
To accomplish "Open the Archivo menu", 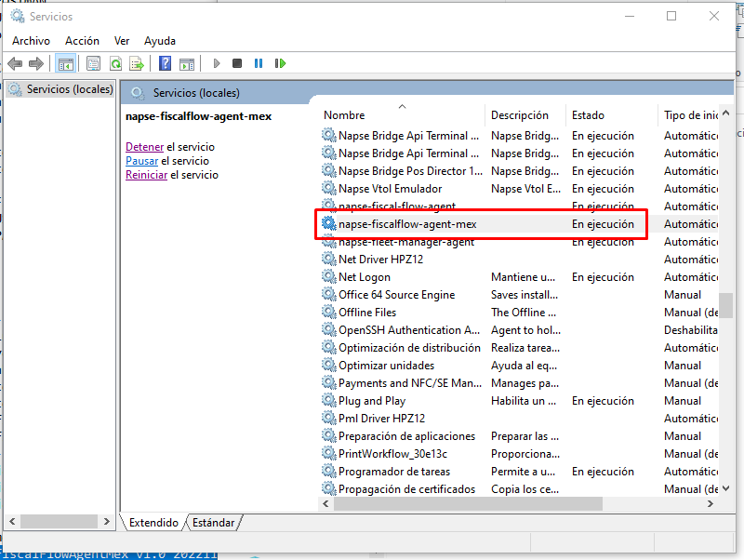I will pyautogui.click(x=31, y=41).
